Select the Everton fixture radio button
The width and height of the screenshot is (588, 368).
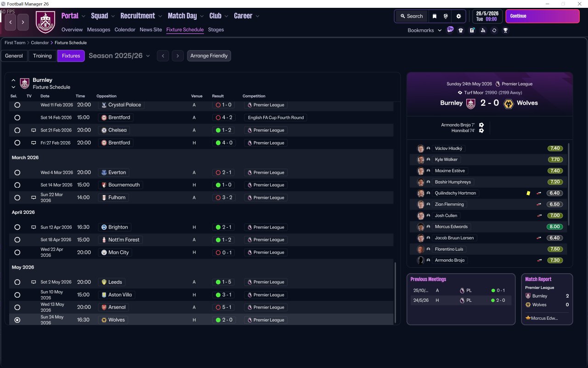coord(17,172)
